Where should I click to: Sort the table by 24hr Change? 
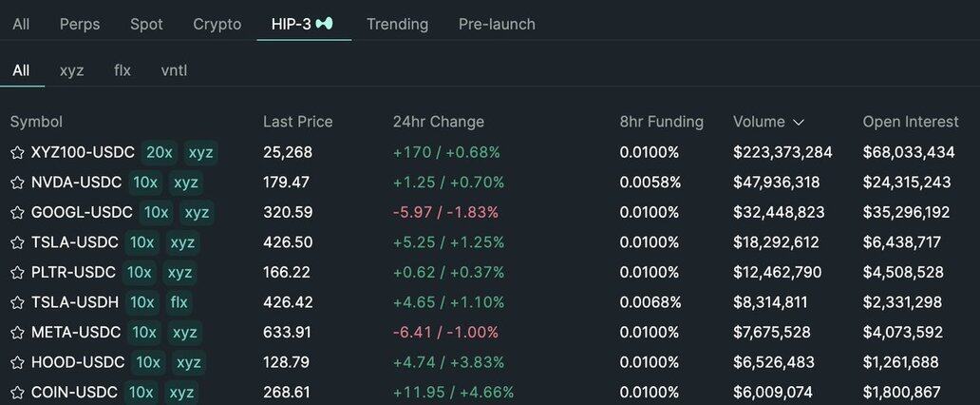click(x=438, y=122)
